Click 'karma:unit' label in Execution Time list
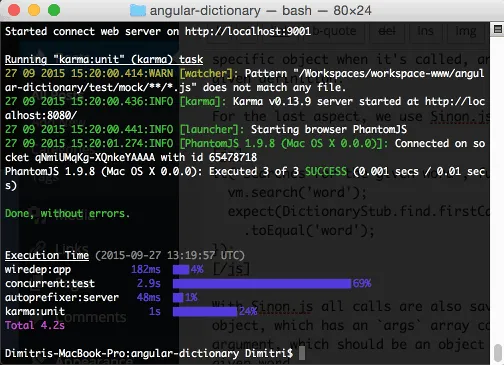This screenshot has width=504, height=365. (35, 311)
